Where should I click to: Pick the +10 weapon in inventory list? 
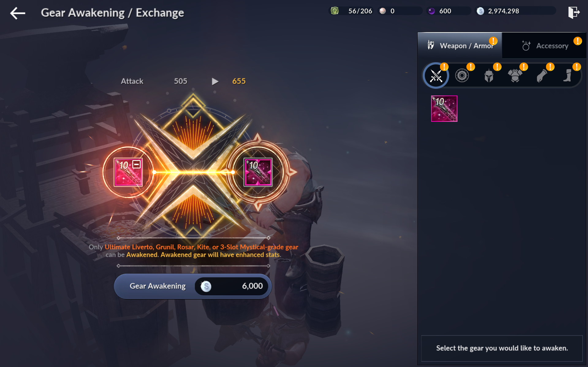coord(444,109)
